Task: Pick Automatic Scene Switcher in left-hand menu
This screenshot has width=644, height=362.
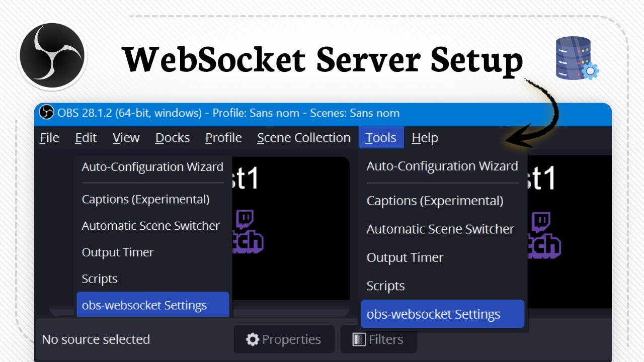Action: coord(150,226)
